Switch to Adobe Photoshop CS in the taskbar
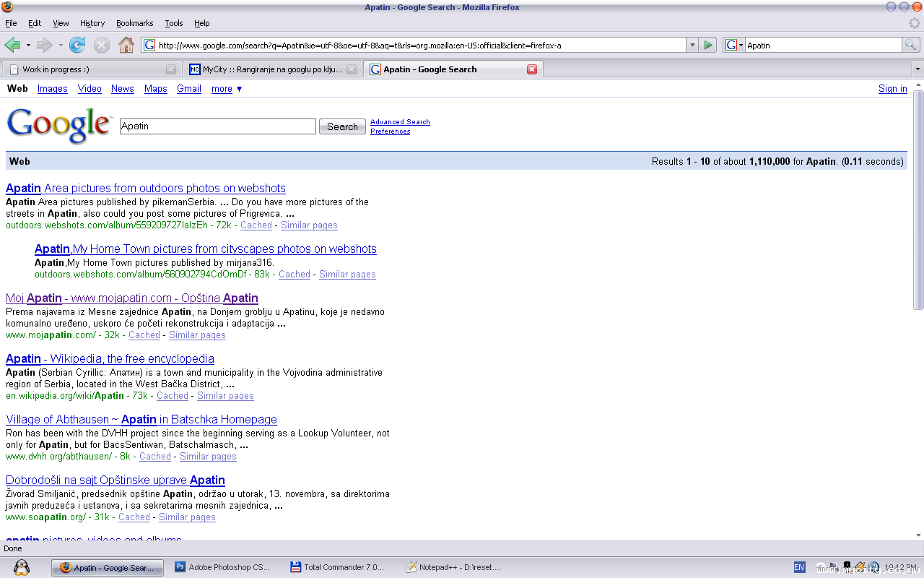The image size is (924, 578). (x=224, y=567)
